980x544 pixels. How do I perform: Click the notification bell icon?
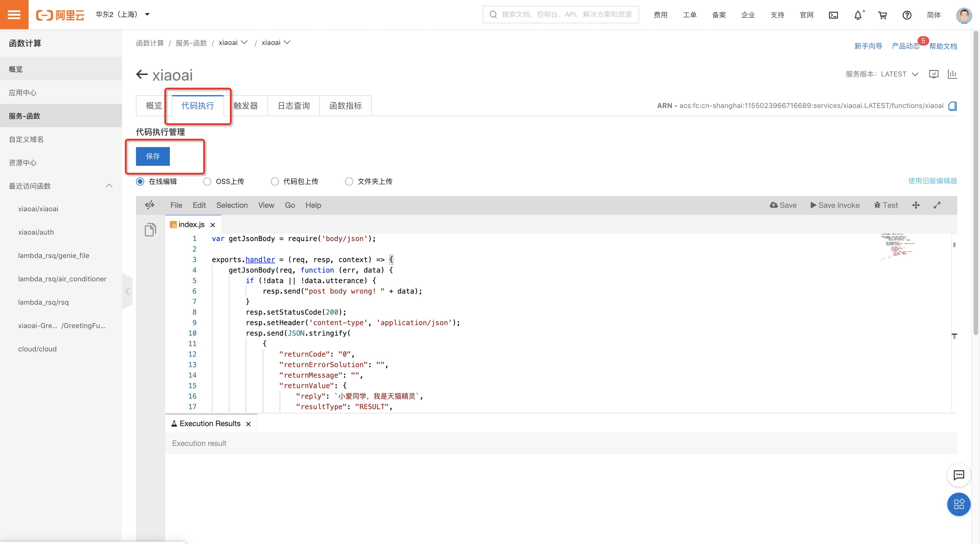tap(858, 15)
